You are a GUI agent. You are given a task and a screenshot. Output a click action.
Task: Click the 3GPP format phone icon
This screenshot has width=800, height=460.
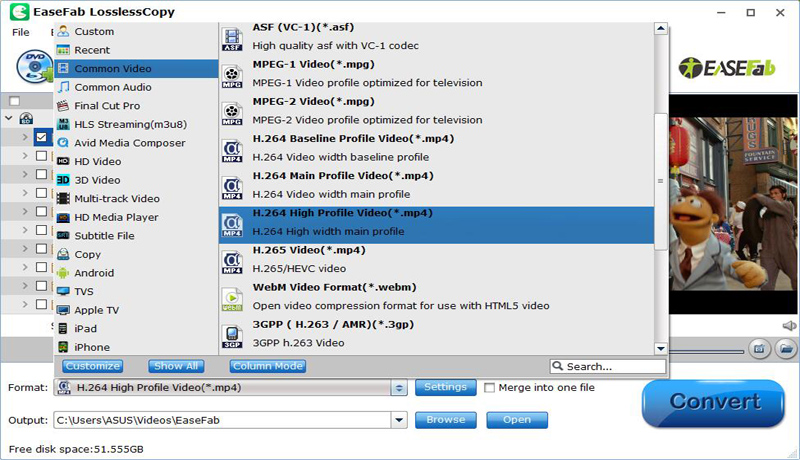(232, 337)
